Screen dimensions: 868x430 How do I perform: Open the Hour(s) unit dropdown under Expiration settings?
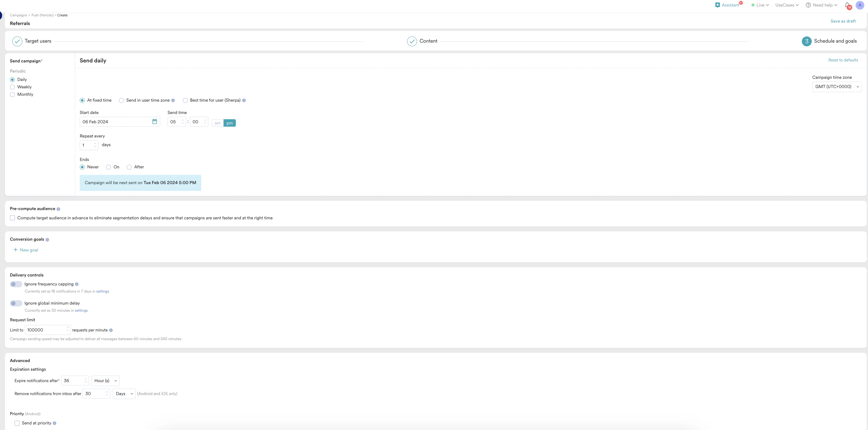point(105,381)
